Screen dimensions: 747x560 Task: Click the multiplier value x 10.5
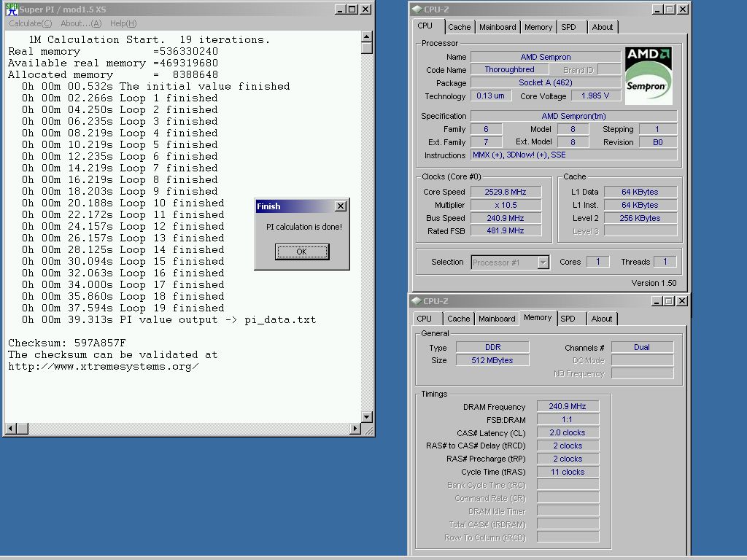[x=506, y=205]
